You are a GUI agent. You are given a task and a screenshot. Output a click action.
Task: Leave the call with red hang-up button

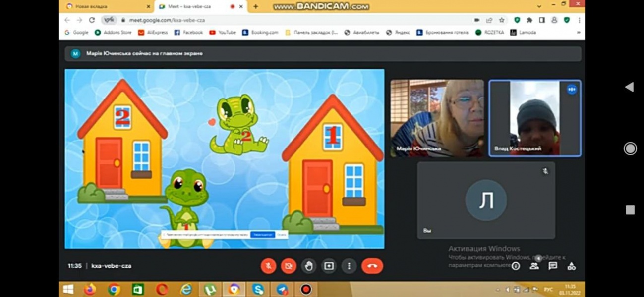coord(372,266)
